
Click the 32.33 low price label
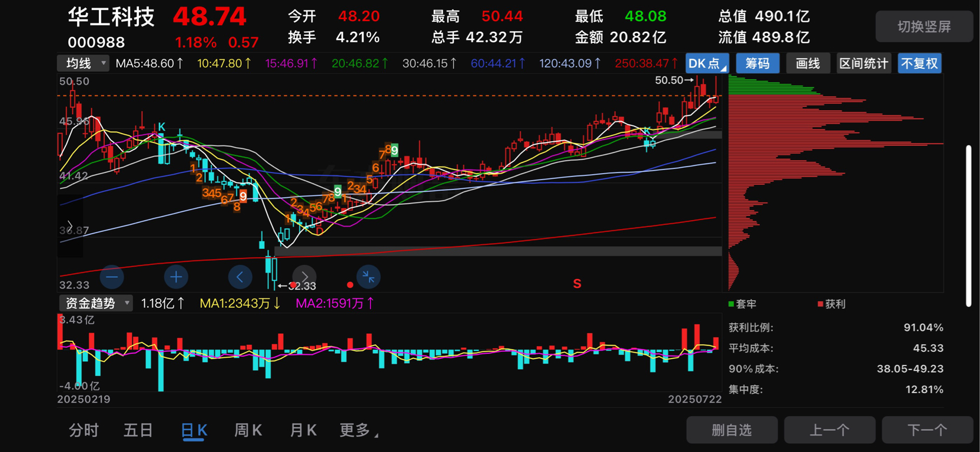coord(297,286)
